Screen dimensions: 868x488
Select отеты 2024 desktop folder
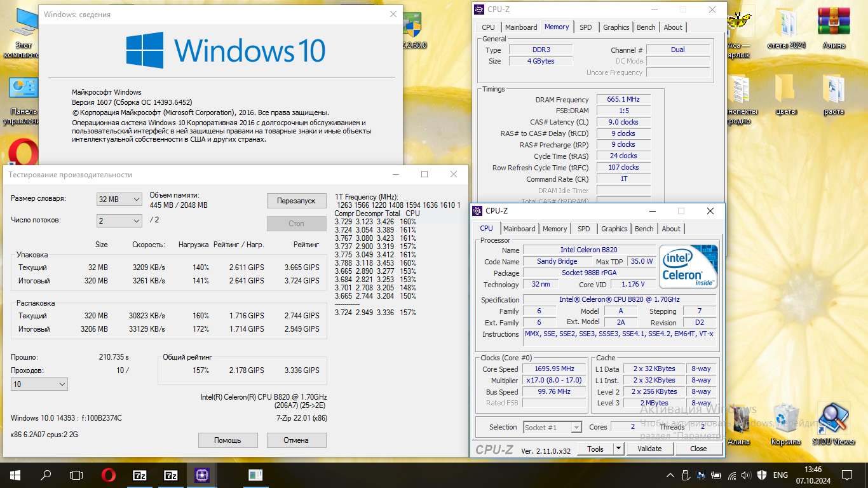click(x=786, y=28)
